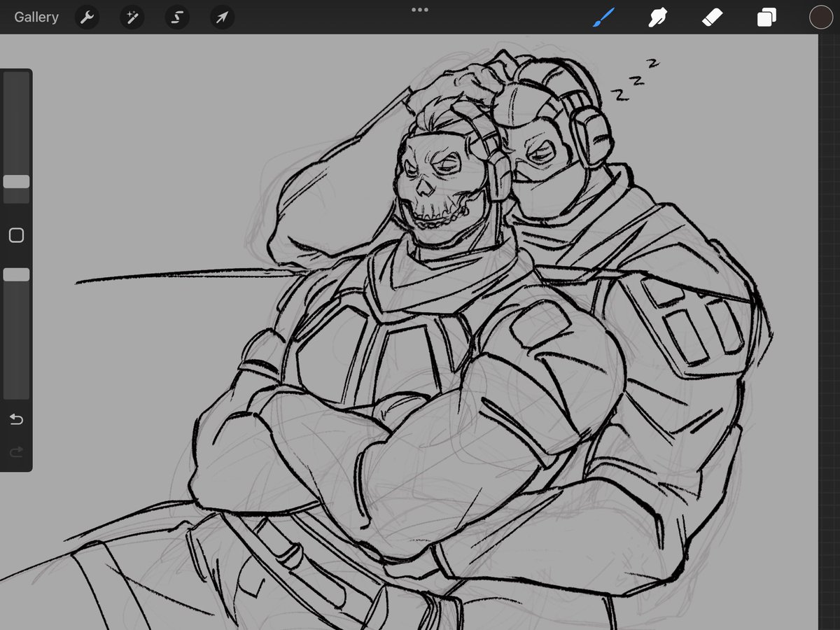Adjust the brush size slider handle
Viewport: 840px width, 630px height.
pos(16,182)
